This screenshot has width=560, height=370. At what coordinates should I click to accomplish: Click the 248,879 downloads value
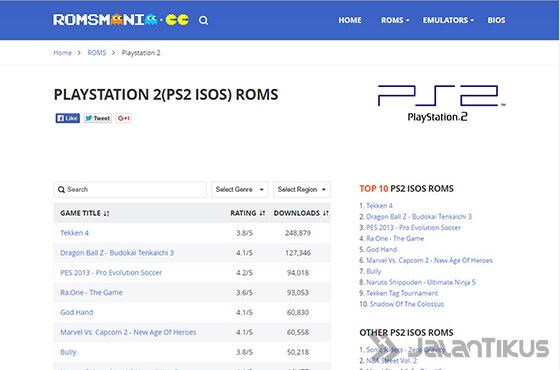[x=298, y=233]
